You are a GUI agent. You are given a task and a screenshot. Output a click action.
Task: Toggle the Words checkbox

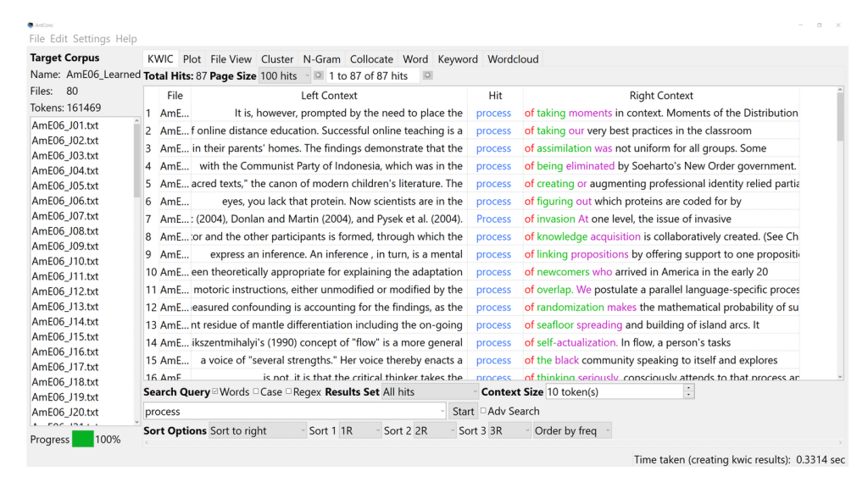pyautogui.click(x=215, y=392)
